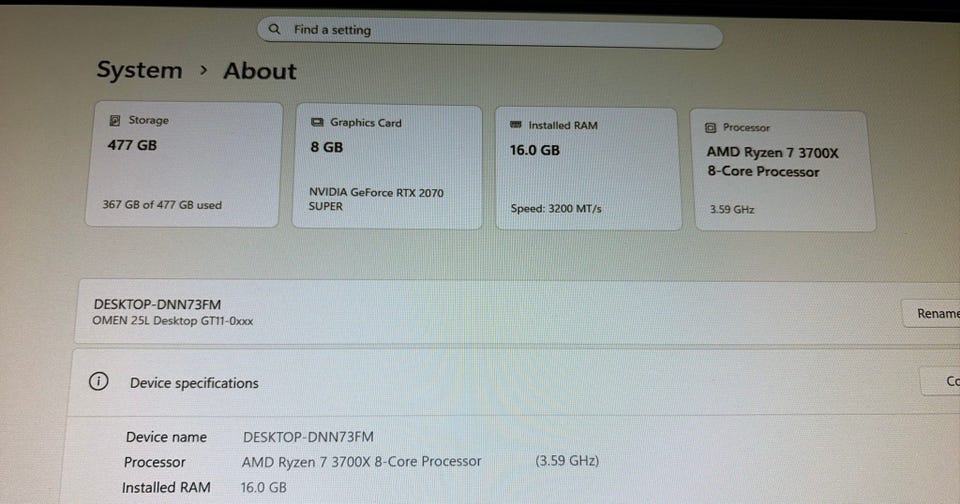The image size is (960, 504).
Task: Open the AMD Ryzen 7 3700X Processor card
Action: click(x=784, y=171)
